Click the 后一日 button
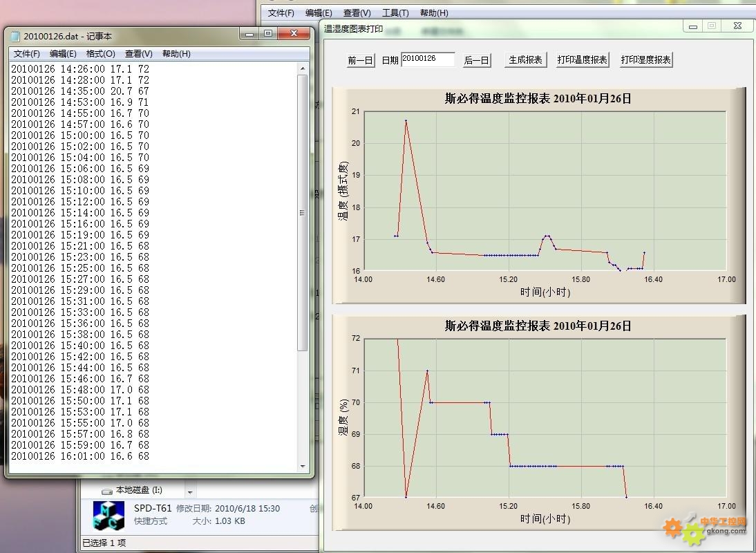 [x=476, y=60]
